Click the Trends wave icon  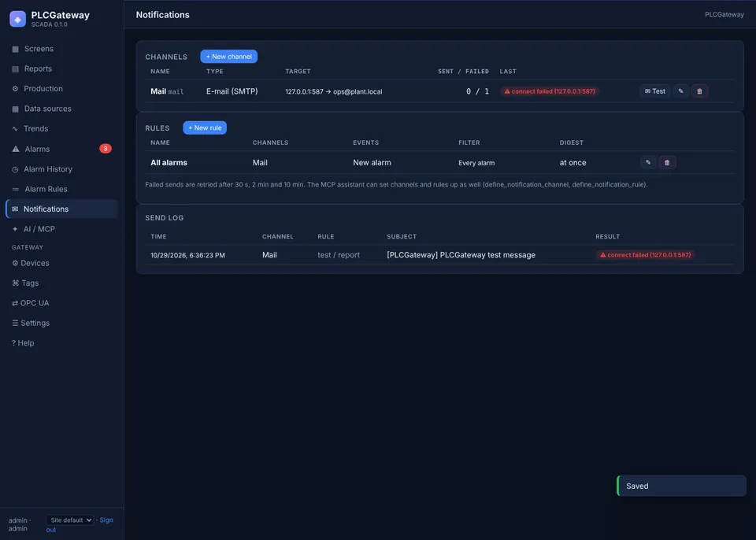pos(15,129)
